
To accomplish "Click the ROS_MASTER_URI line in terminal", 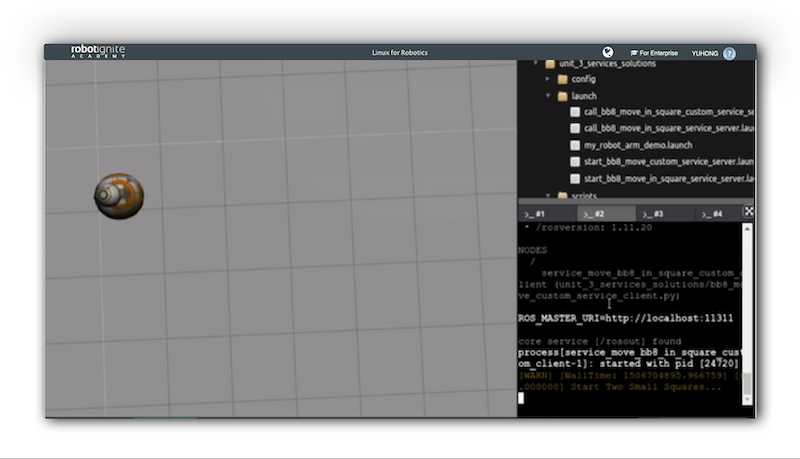I will (626, 318).
